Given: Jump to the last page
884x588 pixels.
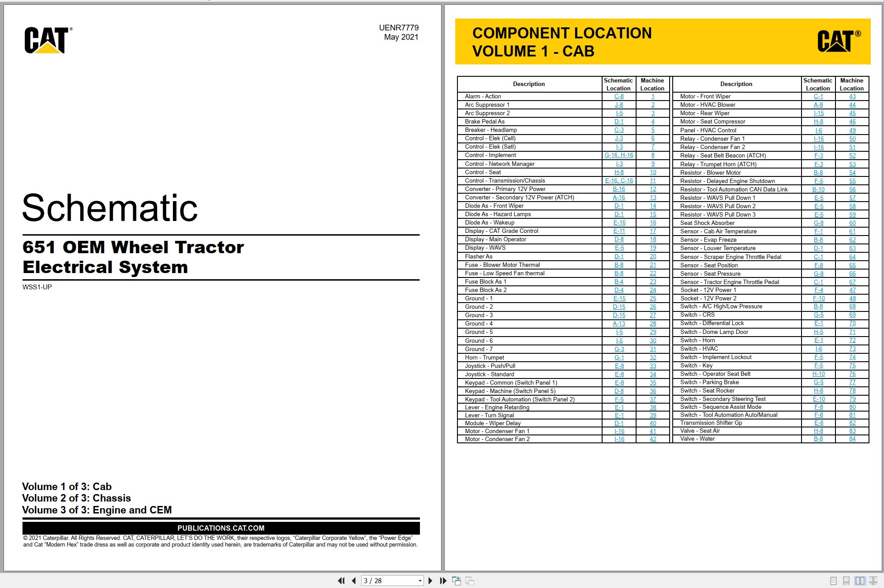Looking at the screenshot, I should 443,581.
